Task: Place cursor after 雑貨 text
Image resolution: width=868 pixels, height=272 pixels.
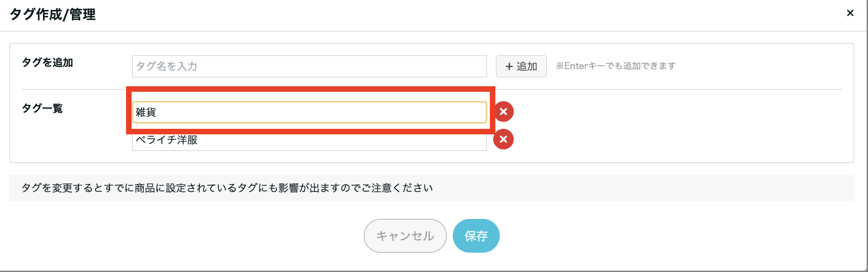Action: pyautogui.click(x=158, y=112)
